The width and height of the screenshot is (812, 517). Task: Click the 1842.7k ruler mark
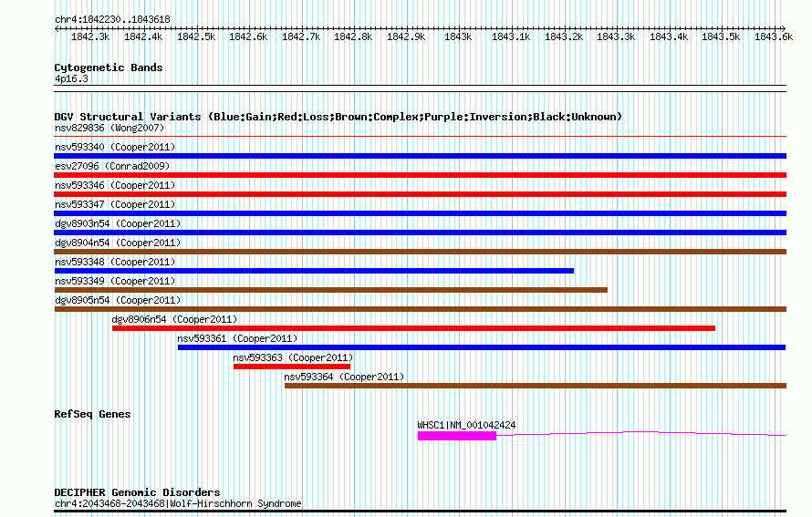[x=301, y=36]
